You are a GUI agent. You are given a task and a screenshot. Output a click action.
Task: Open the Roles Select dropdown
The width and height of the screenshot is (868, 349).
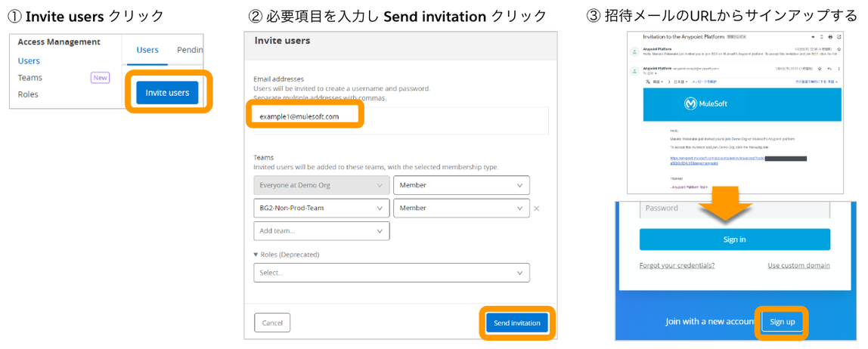click(x=391, y=273)
